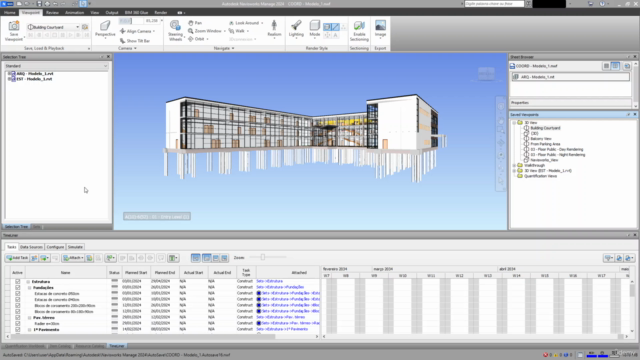Click the Align Camera tool
Image resolution: width=640 pixels, height=360 pixels.
[x=137, y=31]
